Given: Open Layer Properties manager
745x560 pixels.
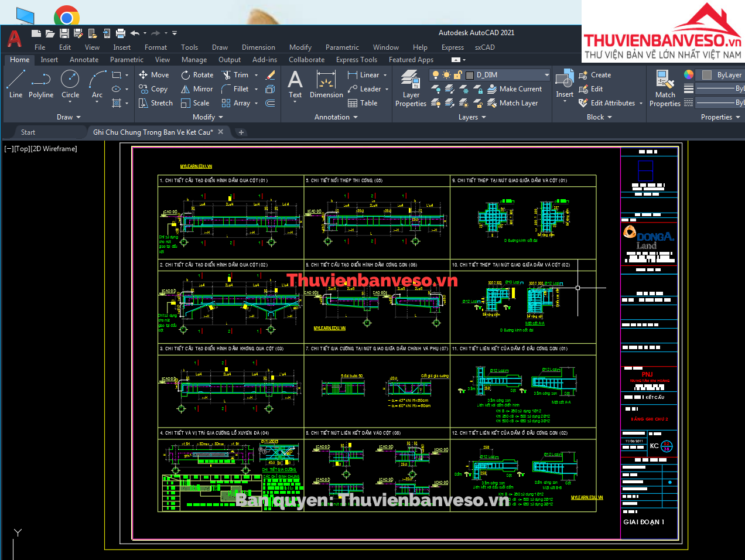Looking at the screenshot, I should tap(411, 88).
